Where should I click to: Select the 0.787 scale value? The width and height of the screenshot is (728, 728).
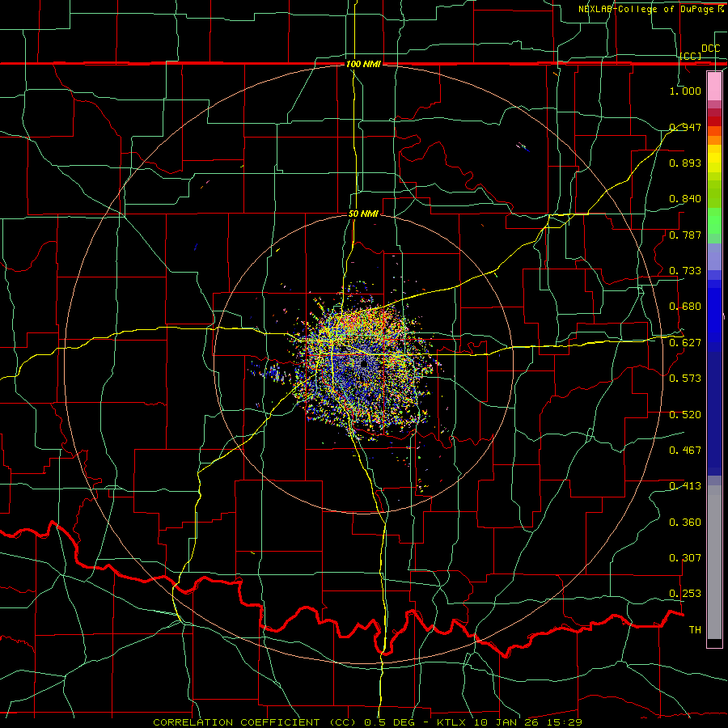click(685, 235)
